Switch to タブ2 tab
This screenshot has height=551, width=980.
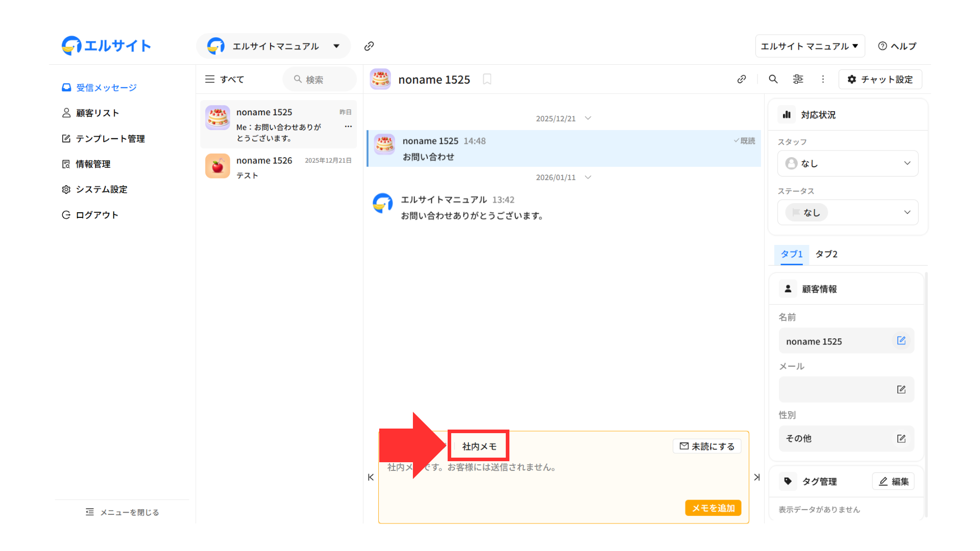pos(826,254)
